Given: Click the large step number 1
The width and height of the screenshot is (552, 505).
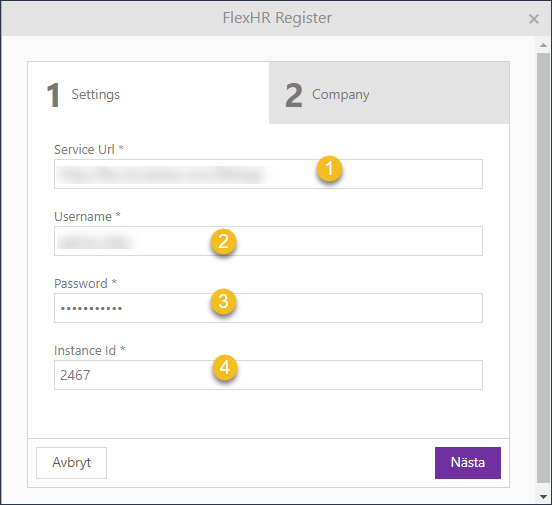Looking at the screenshot, I should tap(53, 95).
